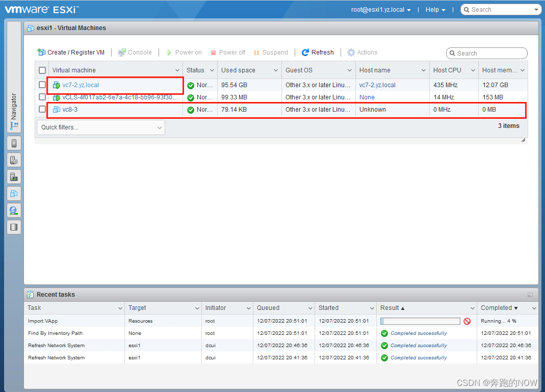Open Guest OS column dropdown
Viewport: 545px width, 392px height.
[350, 70]
